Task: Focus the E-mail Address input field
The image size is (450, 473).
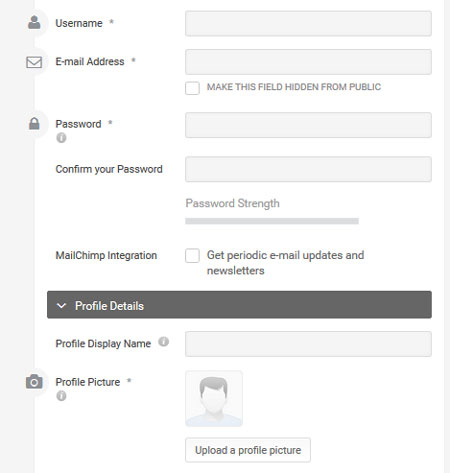Action: click(x=308, y=62)
